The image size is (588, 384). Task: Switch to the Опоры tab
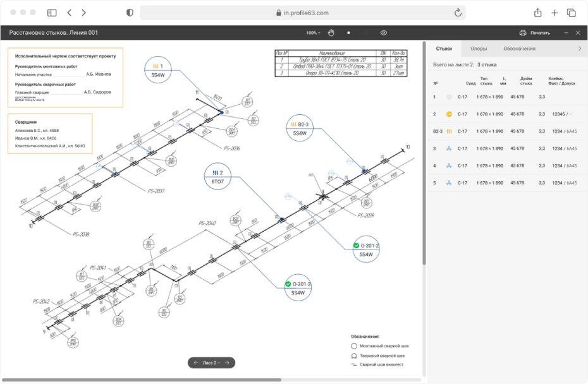(479, 49)
